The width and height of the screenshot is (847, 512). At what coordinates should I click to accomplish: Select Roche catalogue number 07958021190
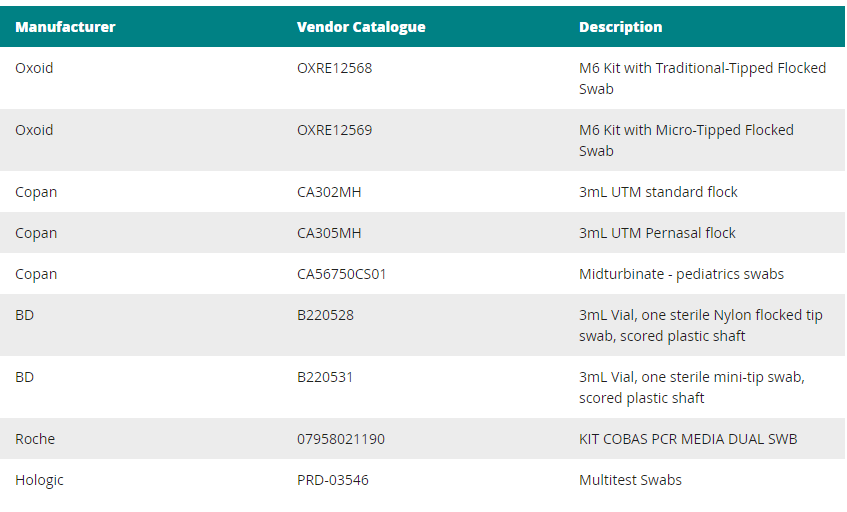(x=341, y=439)
